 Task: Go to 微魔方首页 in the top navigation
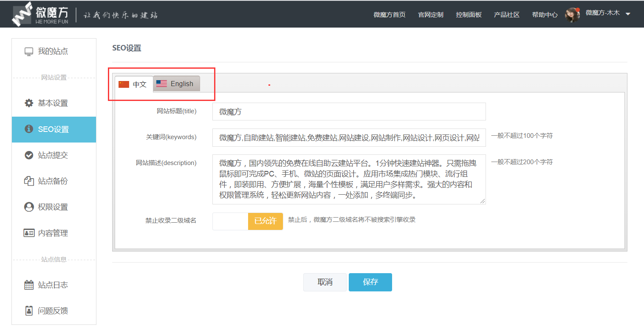(390, 14)
